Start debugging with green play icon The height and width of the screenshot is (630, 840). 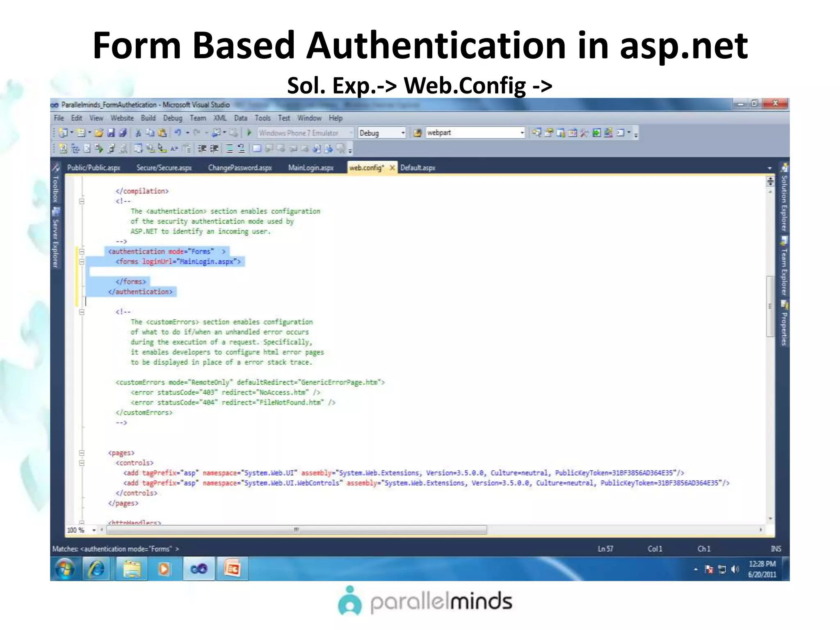[x=249, y=132]
